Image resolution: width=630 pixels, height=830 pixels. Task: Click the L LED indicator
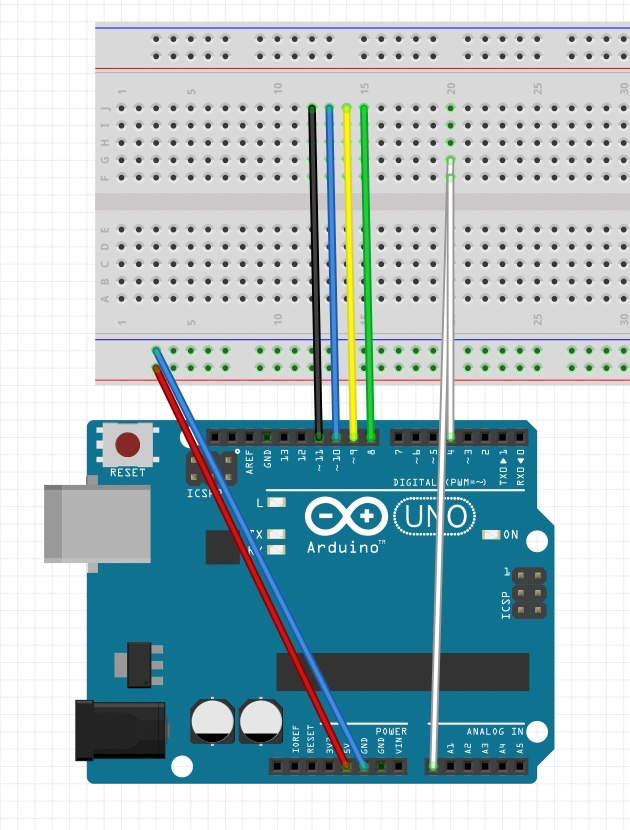click(276, 502)
